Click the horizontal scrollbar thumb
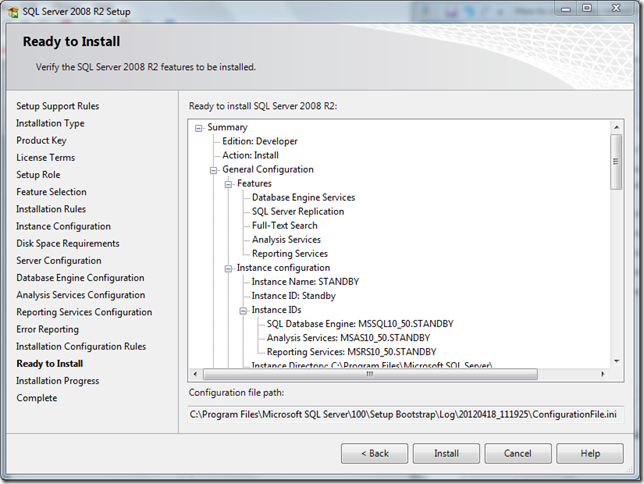 click(370, 374)
